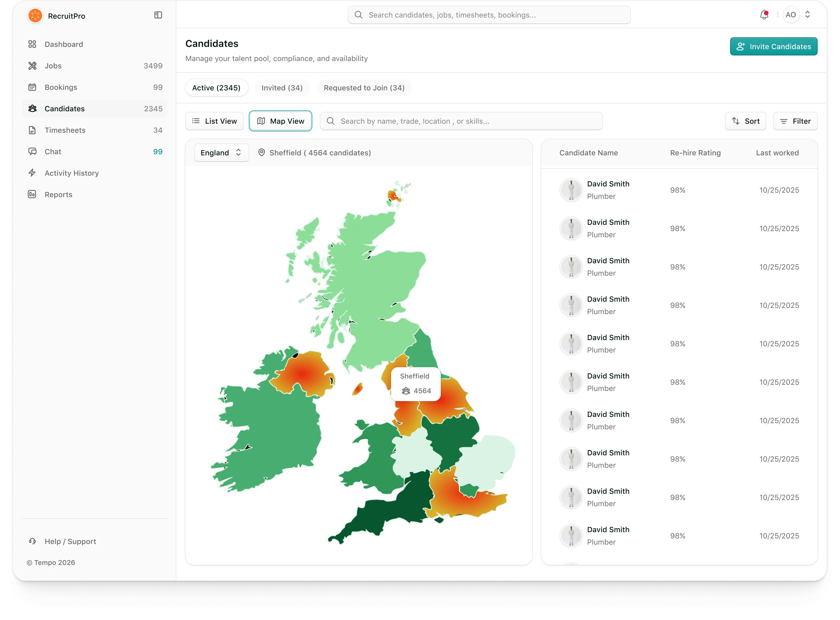Open Bookings in the sidebar

coord(95,87)
